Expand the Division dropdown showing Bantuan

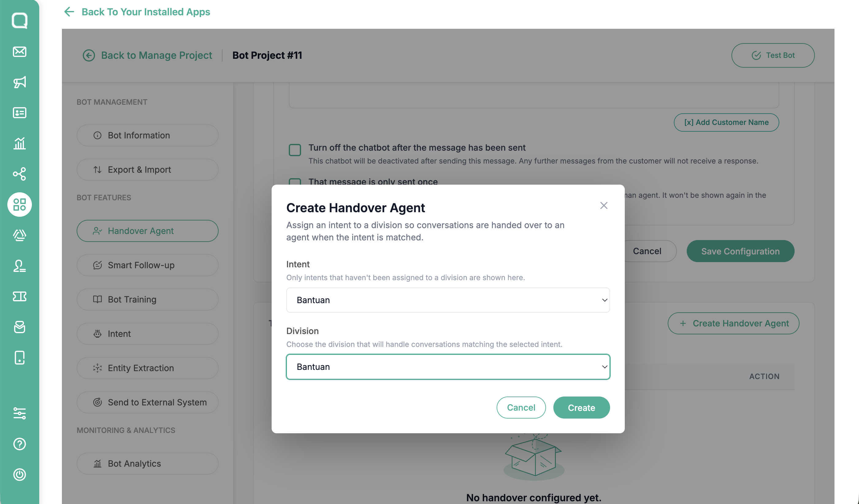pyautogui.click(x=448, y=367)
